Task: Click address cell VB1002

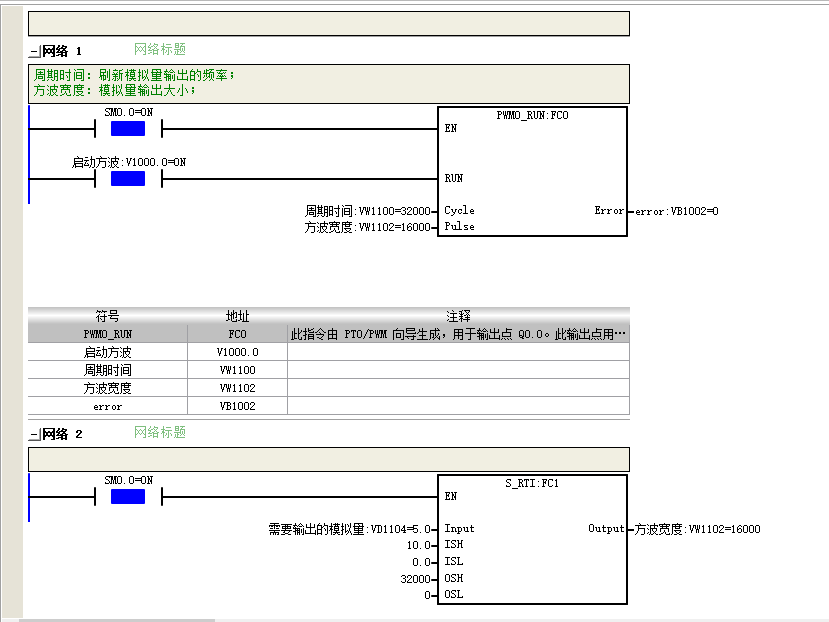Action: pos(237,406)
